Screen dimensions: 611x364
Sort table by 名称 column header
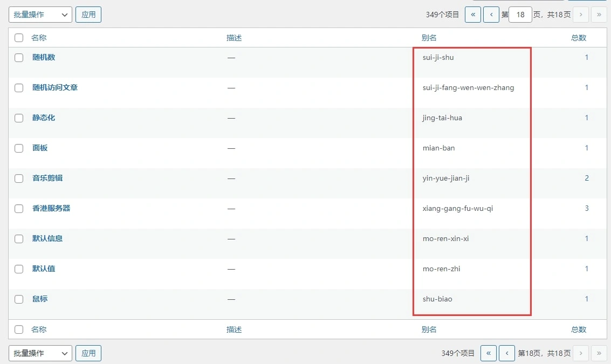pos(39,38)
